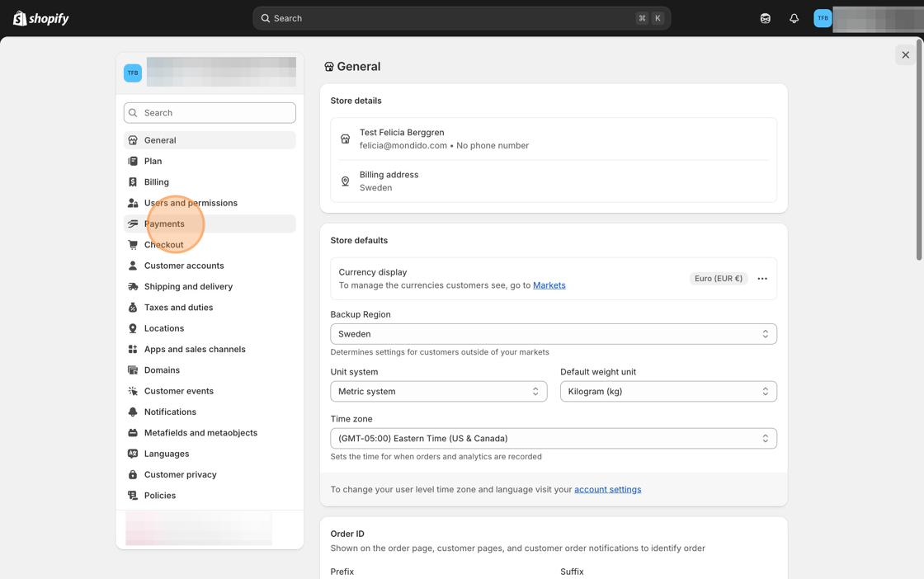Open Taxes and duties
The image size is (924, 579).
point(210,308)
